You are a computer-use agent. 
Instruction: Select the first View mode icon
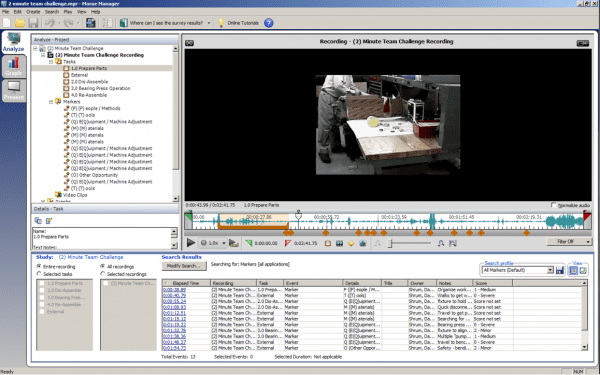point(573,270)
